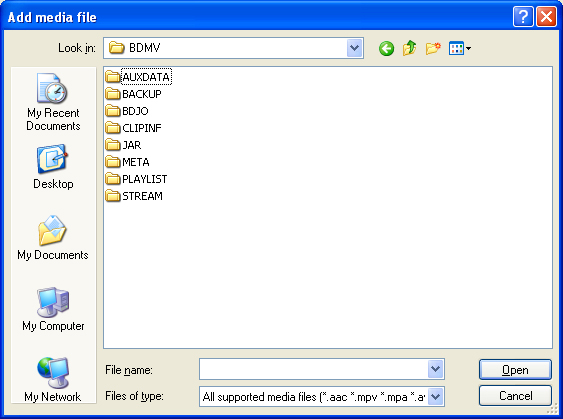Open the View menu icon

tap(460, 48)
